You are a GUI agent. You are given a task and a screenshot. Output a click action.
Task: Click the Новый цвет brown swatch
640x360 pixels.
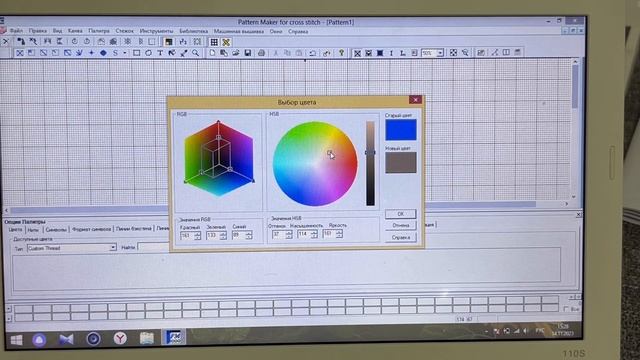click(x=401, y=162)
